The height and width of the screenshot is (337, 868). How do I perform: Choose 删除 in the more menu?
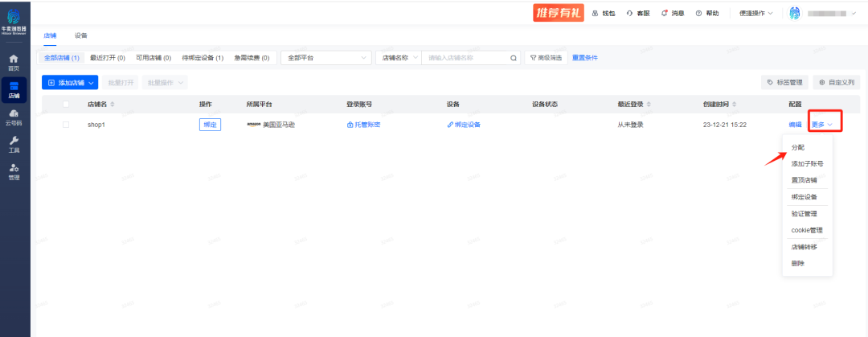coord(797,263)
